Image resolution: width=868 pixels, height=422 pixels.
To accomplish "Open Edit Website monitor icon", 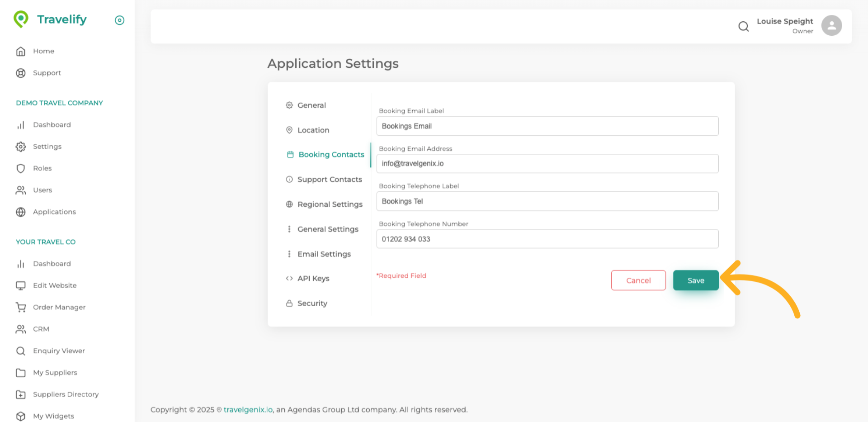I will 21,285.
